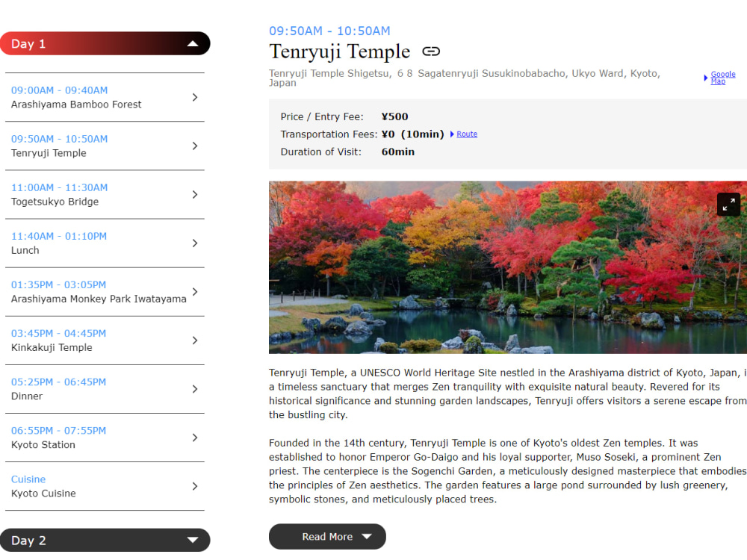This screenshot has height=560, width=747.
Task: Click the temple address text
Action: click(465, 78)
